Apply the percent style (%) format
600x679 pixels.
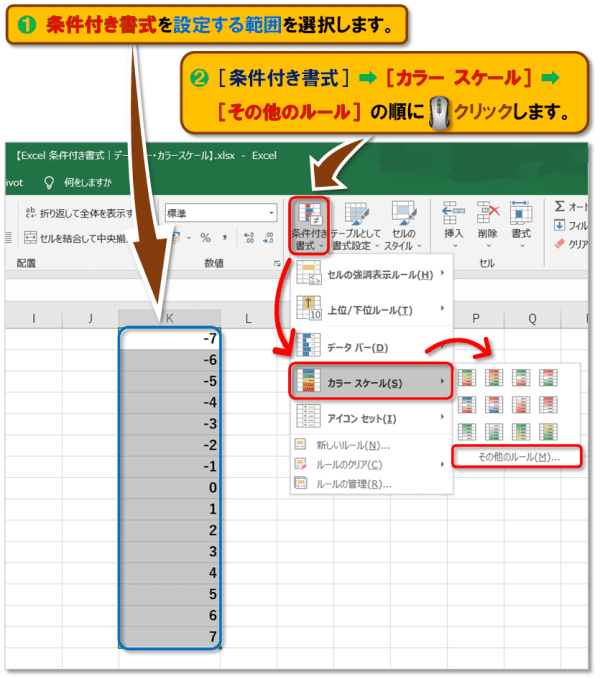pyautogui.click(x=205, y=238)
